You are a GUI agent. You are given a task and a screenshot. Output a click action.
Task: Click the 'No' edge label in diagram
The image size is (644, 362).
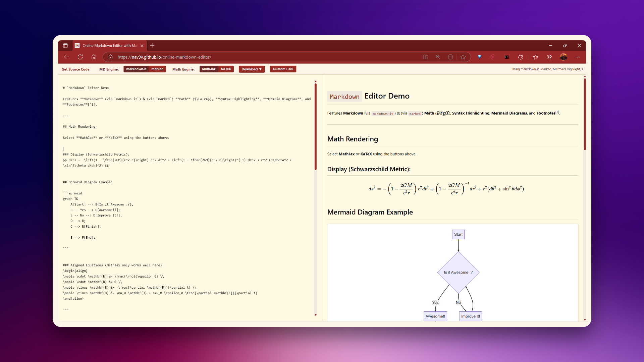[458, 302]
